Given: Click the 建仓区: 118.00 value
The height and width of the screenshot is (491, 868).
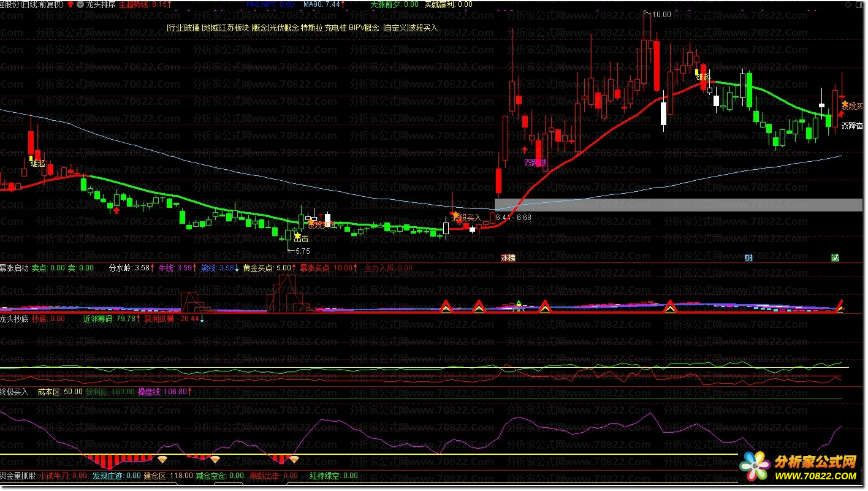Looking at the screenshot, I should [x=169, y=475].
